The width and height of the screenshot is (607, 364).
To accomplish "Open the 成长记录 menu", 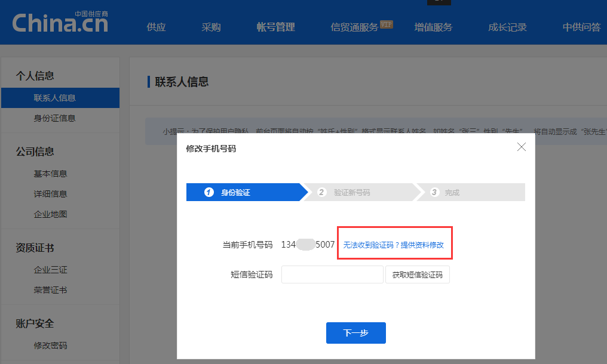I will pos(507,27).
